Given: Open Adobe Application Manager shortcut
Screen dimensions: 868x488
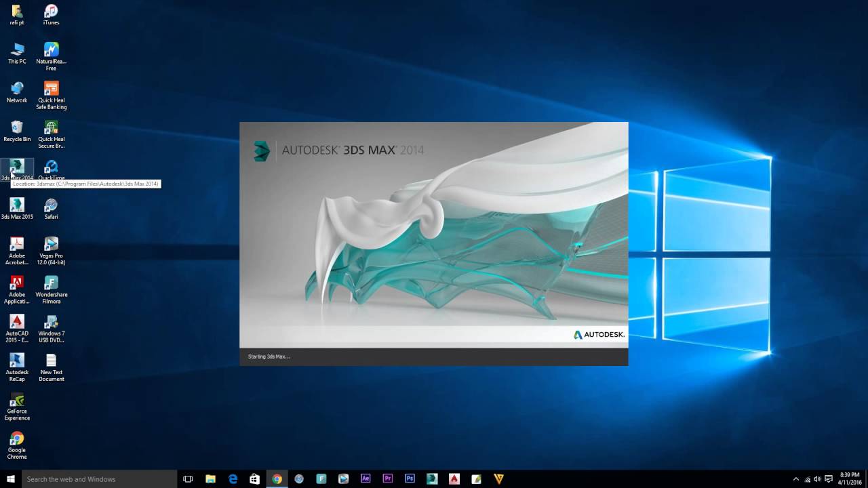Looking at the screenshot, I should [x=17, y=290].
